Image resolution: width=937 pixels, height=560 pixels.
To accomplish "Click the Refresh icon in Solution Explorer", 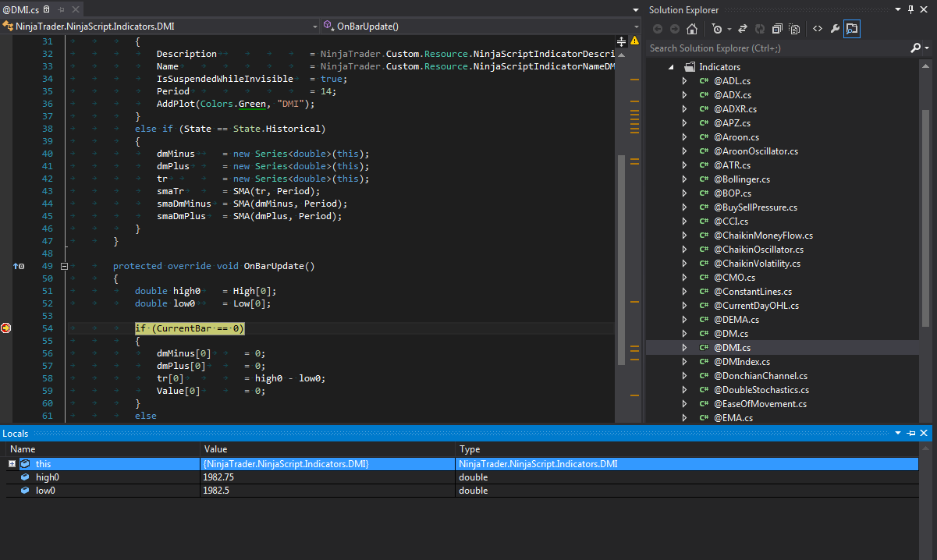I will [x=759, y=29].
